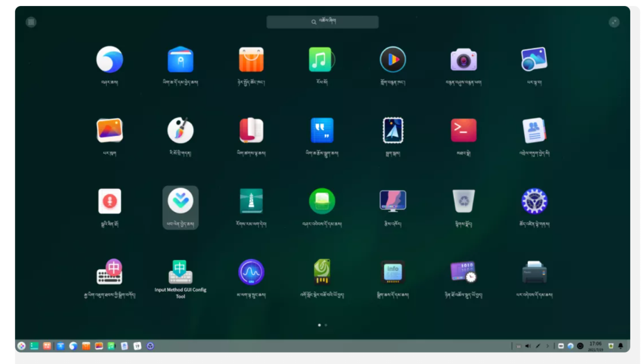Screen dimensions: 644x364
Task: Open the Music app in dock
Action: (x=112, y=346)
